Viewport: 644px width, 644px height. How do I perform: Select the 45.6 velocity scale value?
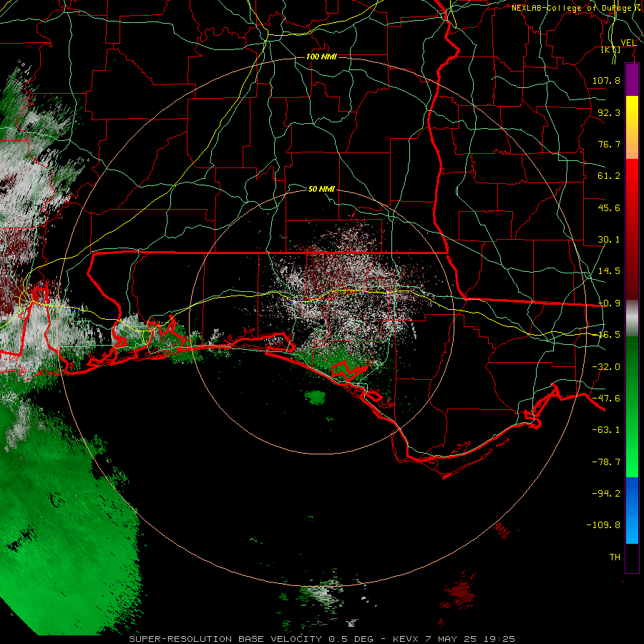pos(609,208)
